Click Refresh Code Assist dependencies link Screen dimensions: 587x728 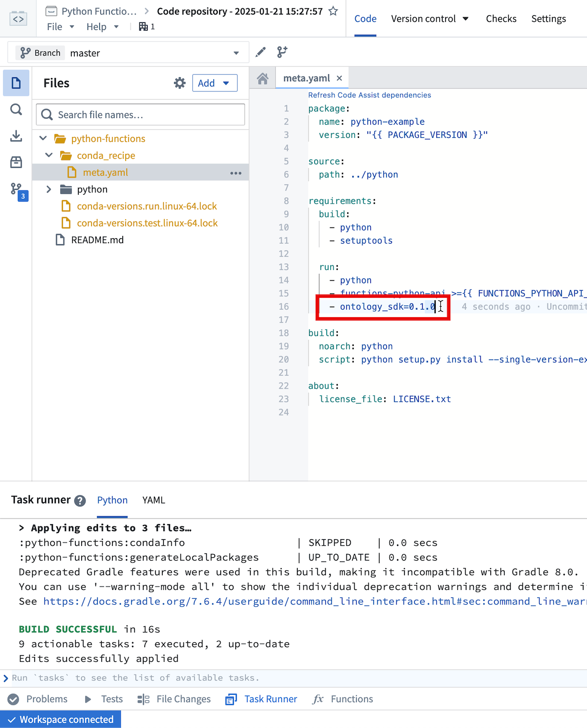[x=369, y=95]
